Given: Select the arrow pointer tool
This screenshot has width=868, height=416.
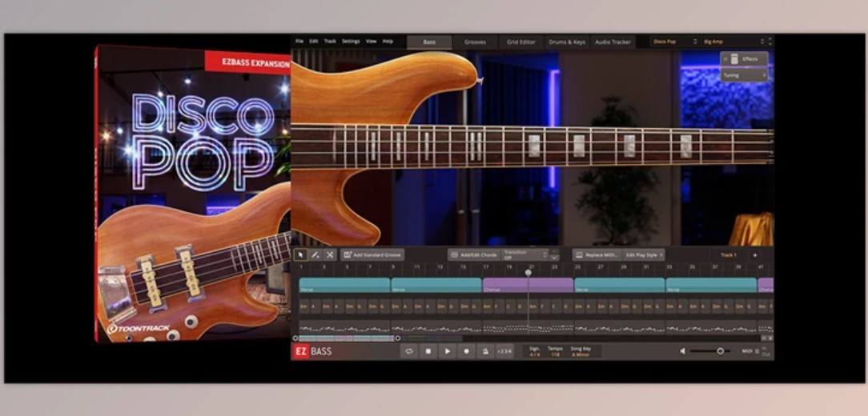Looking at the screenshot, I should pos(301,254).
